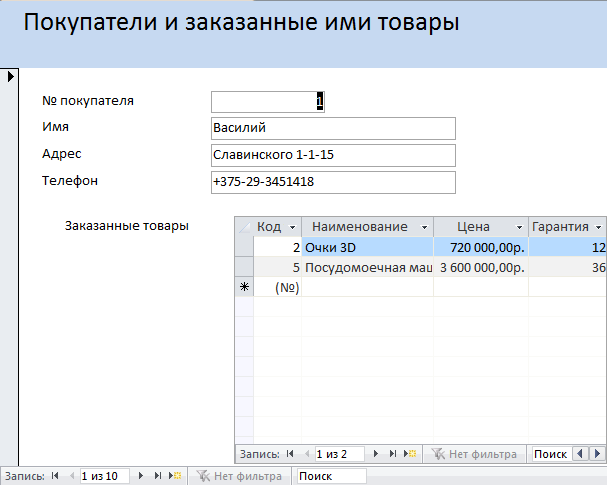Viewport: 607px width, 485px height.
Task: Click the price cell 3 600 000,00р.
Action: [x=481, y=267]
